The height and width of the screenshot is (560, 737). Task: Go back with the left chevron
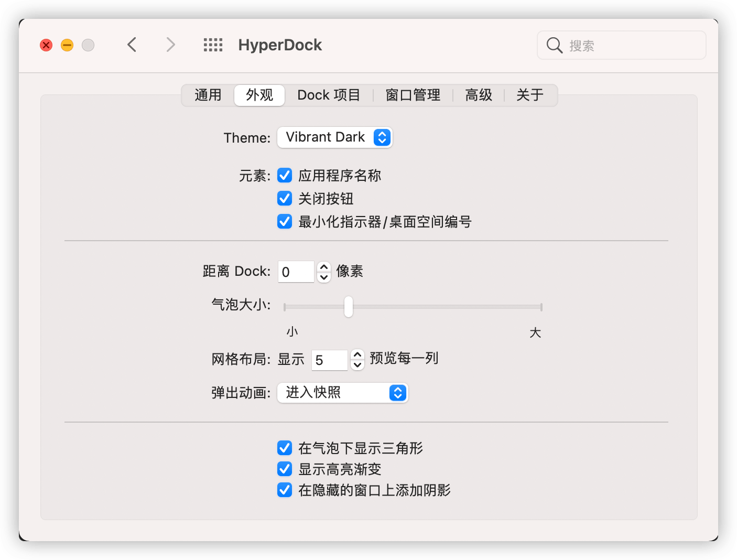(x=132, y=45)
